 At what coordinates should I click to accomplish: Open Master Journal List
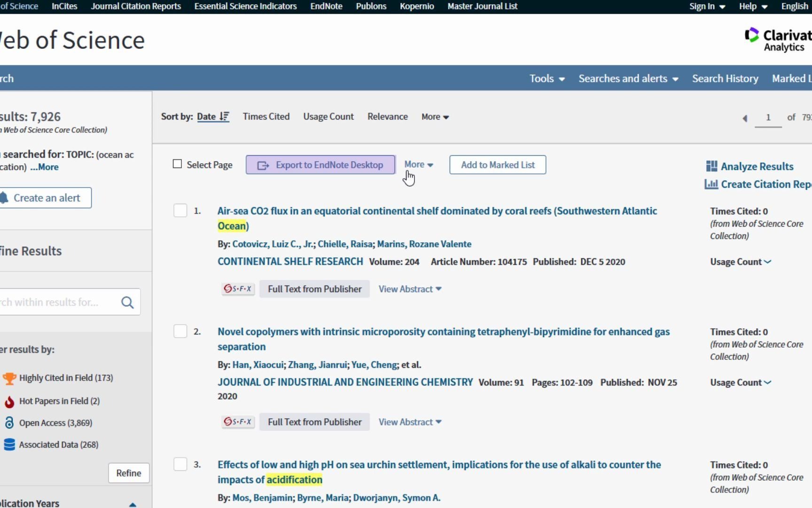click(x=482, y=7)
